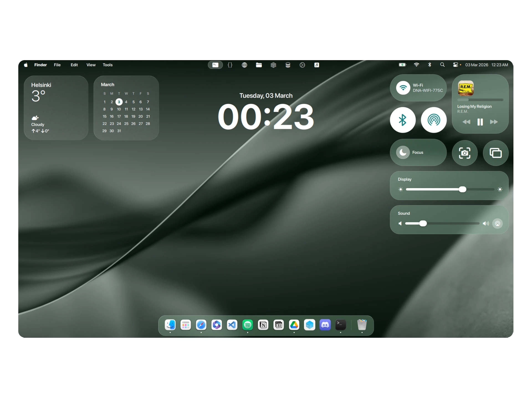Click the screen mirroring button
The width and height of the screenshot is (532, 399).
pos(495,153)
